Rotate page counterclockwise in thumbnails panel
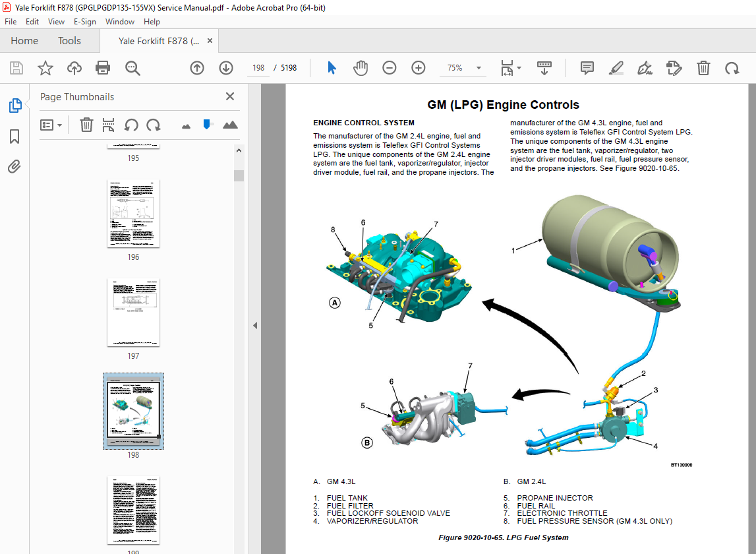 tap(131, 125)
